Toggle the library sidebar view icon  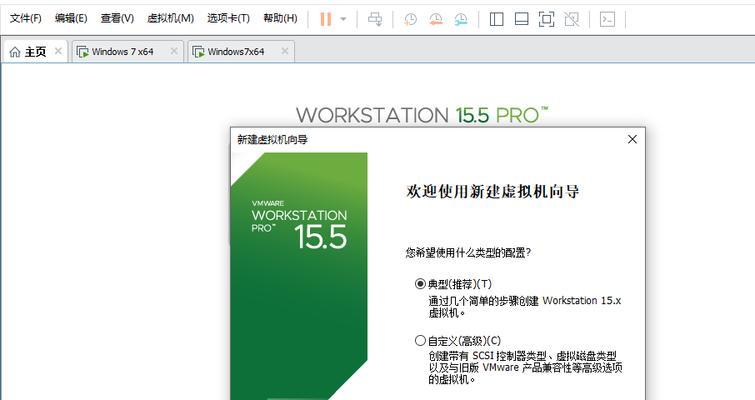click(496, 19)
